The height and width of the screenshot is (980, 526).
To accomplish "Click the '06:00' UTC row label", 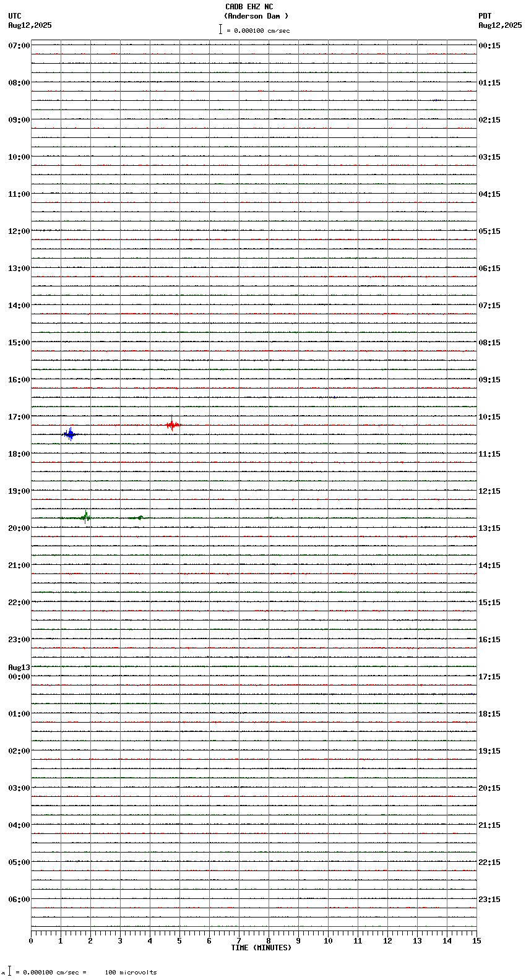I will coord(19,900).
